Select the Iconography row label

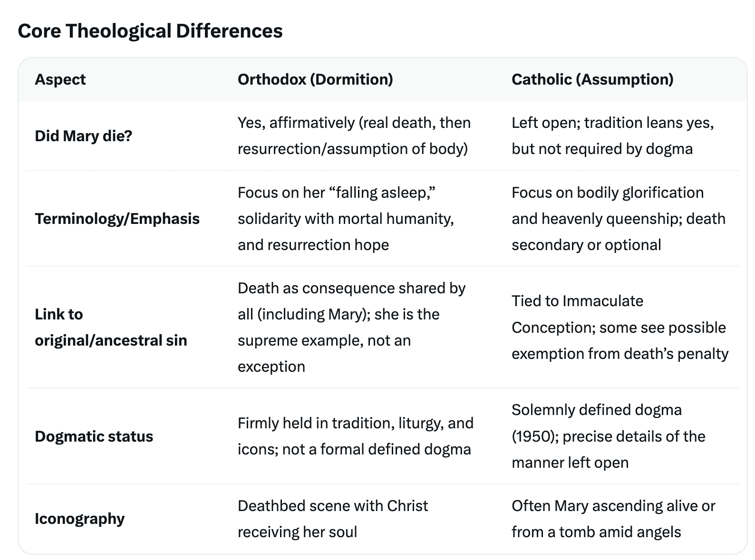pos(79,519)
